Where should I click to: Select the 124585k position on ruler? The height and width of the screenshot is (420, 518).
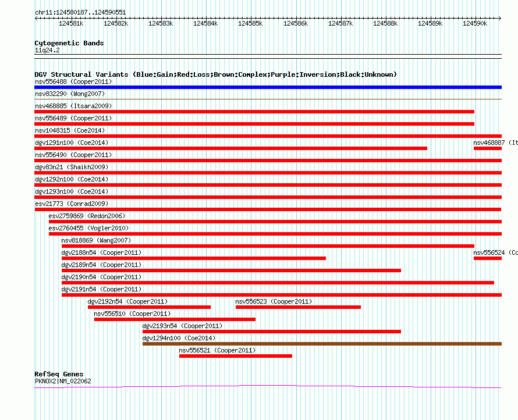point(250,23)
